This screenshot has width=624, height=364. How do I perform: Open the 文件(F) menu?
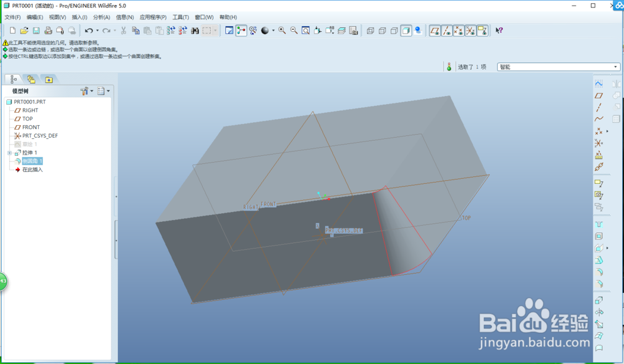tap(12, 17)
